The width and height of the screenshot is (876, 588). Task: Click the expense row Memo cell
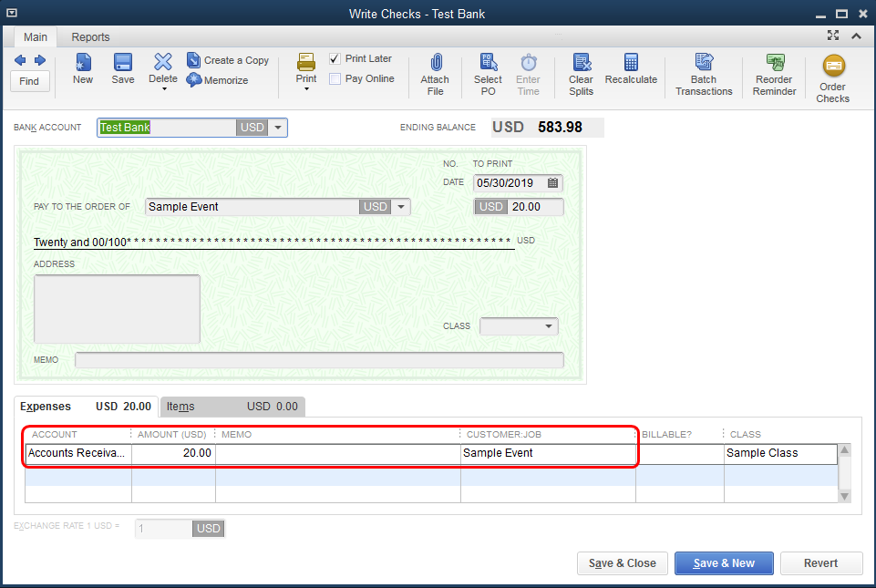pos(338,453)
